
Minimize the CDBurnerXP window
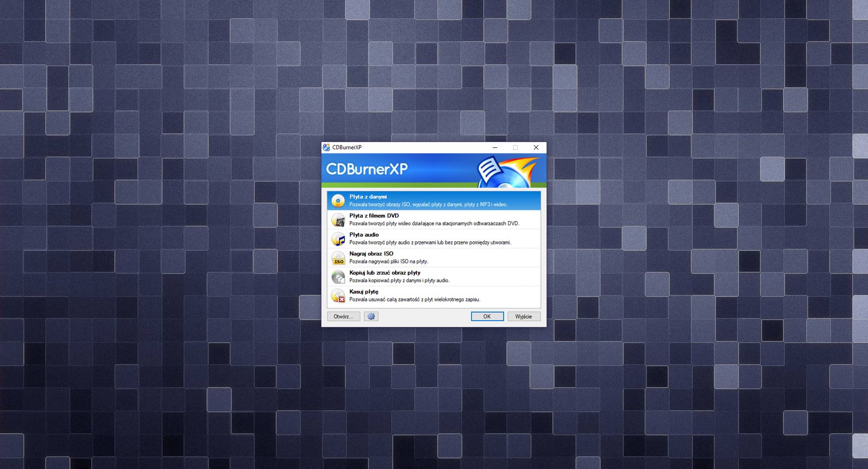pyautogui.click(x=495, y=147)
